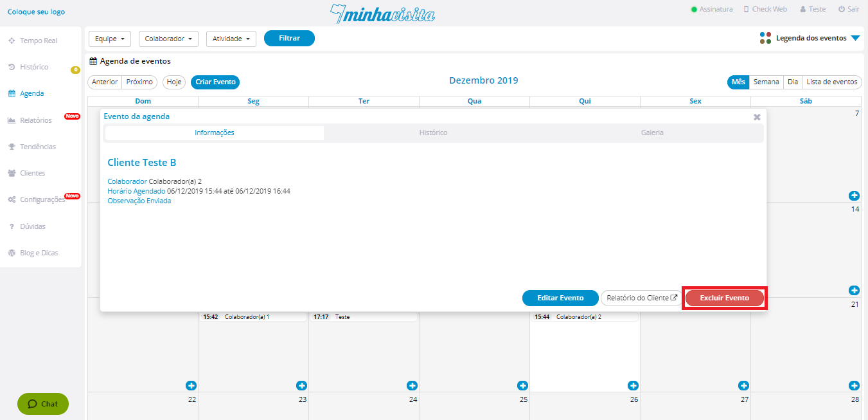Show the Lista de eventos view
The width and height of the screenshot is (868, 420).
pos(831,82)
